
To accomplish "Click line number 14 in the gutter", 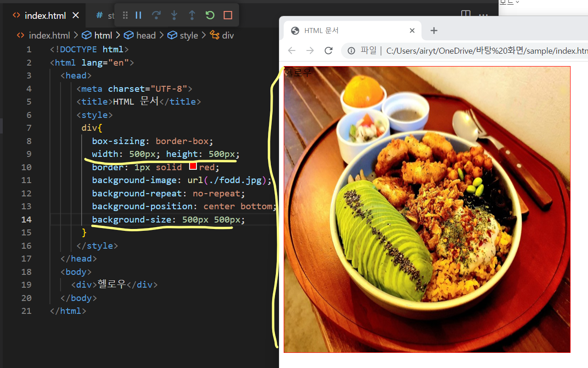I will coord(26,219).
